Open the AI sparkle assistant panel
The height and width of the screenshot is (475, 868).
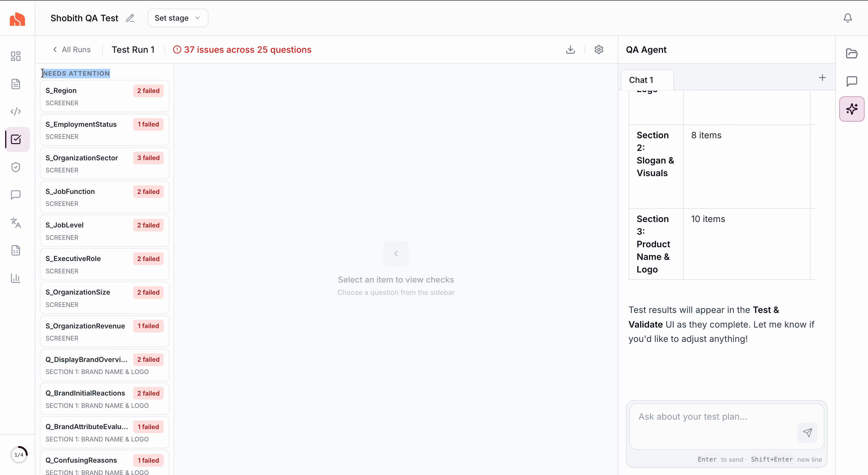click(851, 109)
